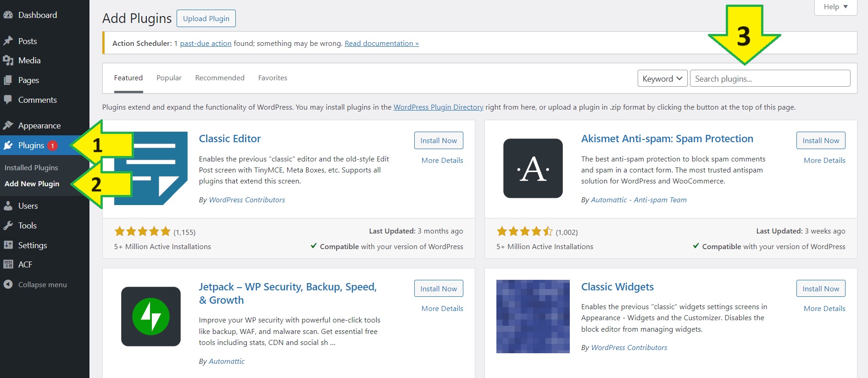The width and height of the screenshot is (868, 378).
Task: Click the Users person icon
Action: point(8,206)
